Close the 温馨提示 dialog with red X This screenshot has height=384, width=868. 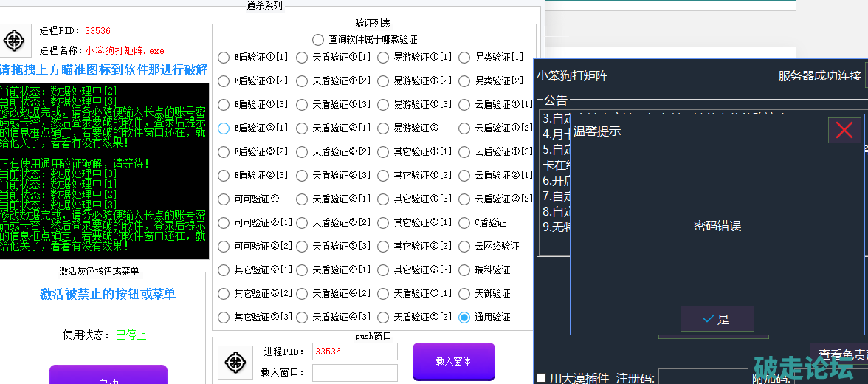844,131
